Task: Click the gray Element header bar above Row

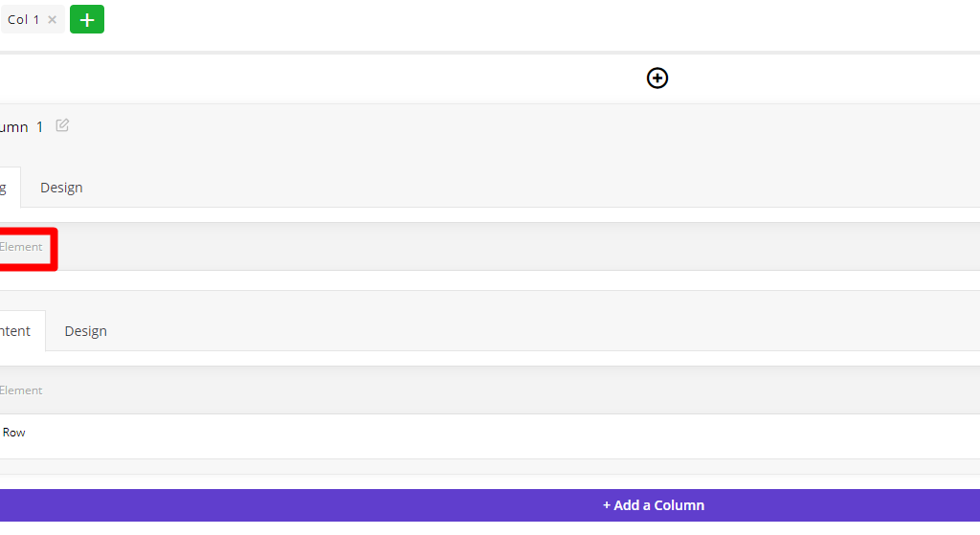Action: click(x=490, y=390)
